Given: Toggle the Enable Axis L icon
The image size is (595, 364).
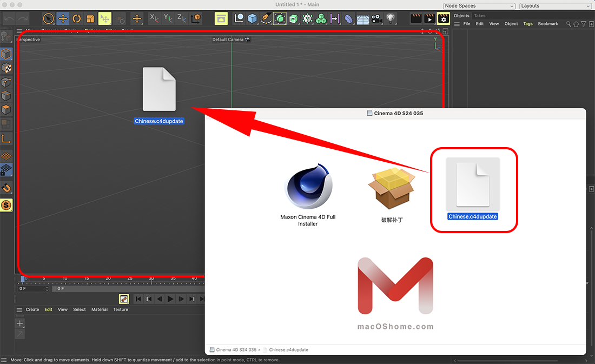Looking at the screenshot, I should [x=6, y=139].
